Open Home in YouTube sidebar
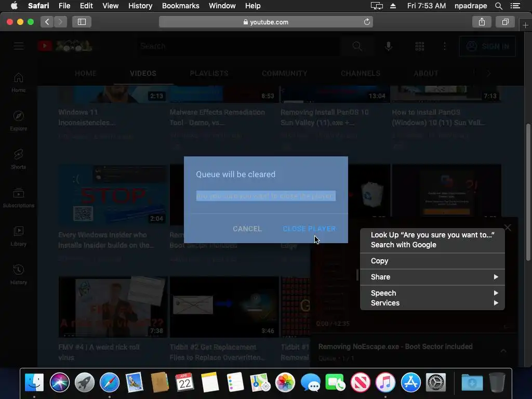The height and width of the screenshot is (399, 532). [x=18, y=83]
